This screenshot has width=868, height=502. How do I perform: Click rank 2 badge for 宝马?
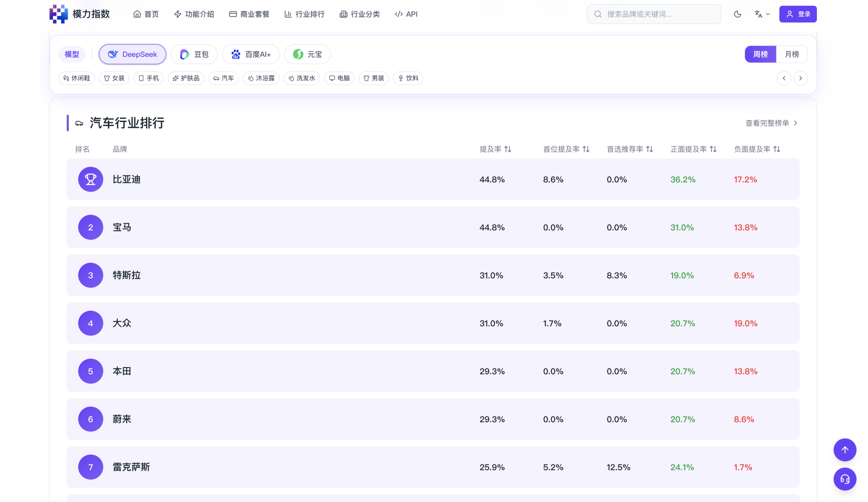pyautogui.click(x=91, y=227)
